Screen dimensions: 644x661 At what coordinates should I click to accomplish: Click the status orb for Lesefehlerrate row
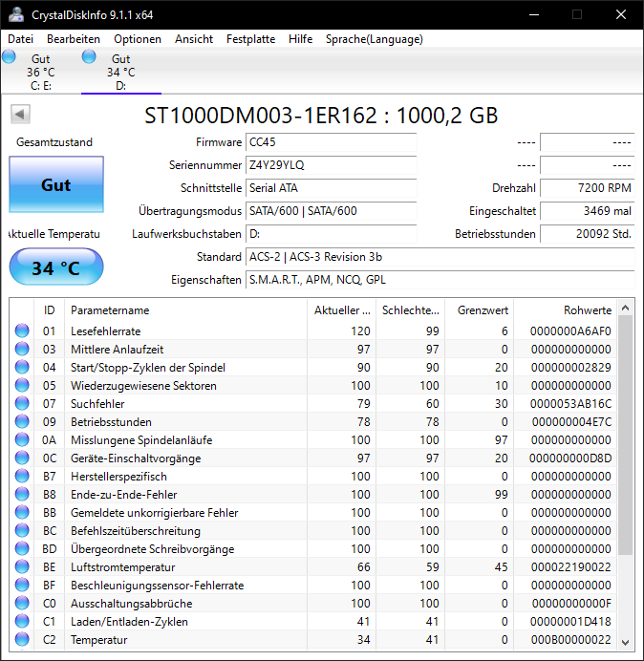coord(22,330)
